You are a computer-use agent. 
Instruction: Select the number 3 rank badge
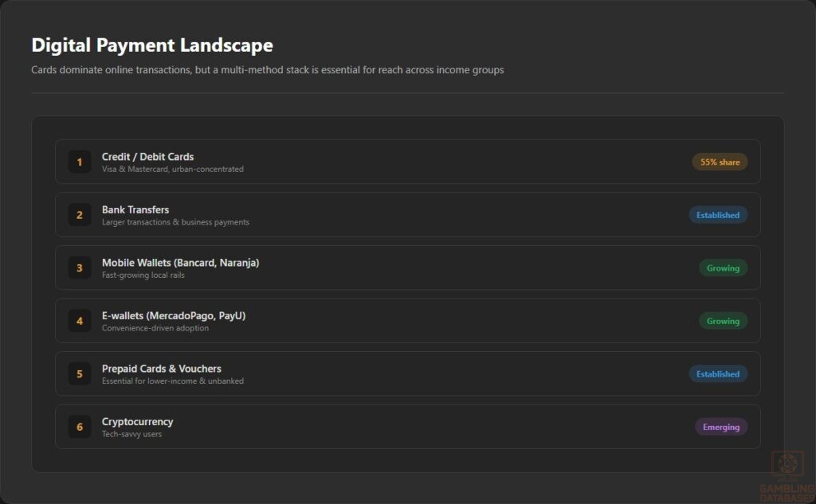[x=80, y=268]
